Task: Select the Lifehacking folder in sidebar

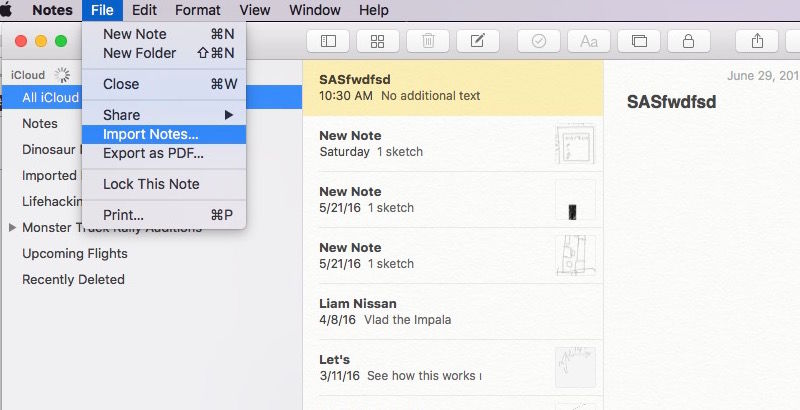Action: pyautogui.click(x=52, y=201)
